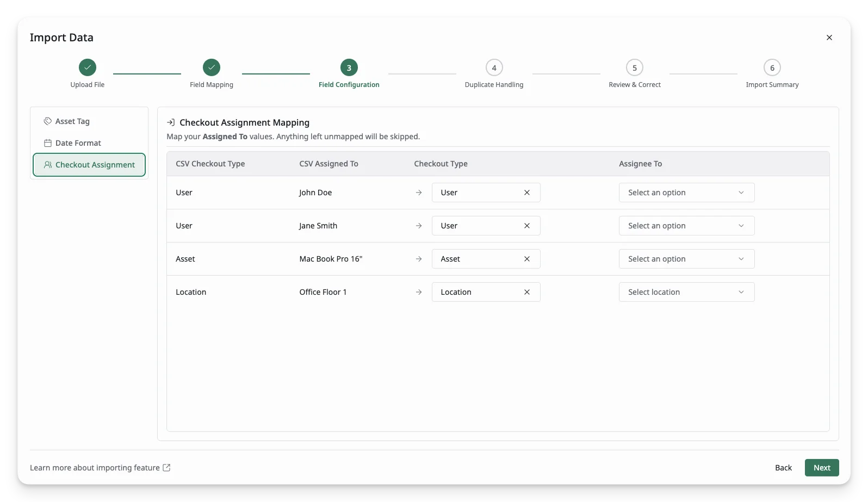Screen dimensions: 868x502
Task: Click the Checkout Type field for Jane Smith
Action: pyautogui.click(x=486, y=226)
